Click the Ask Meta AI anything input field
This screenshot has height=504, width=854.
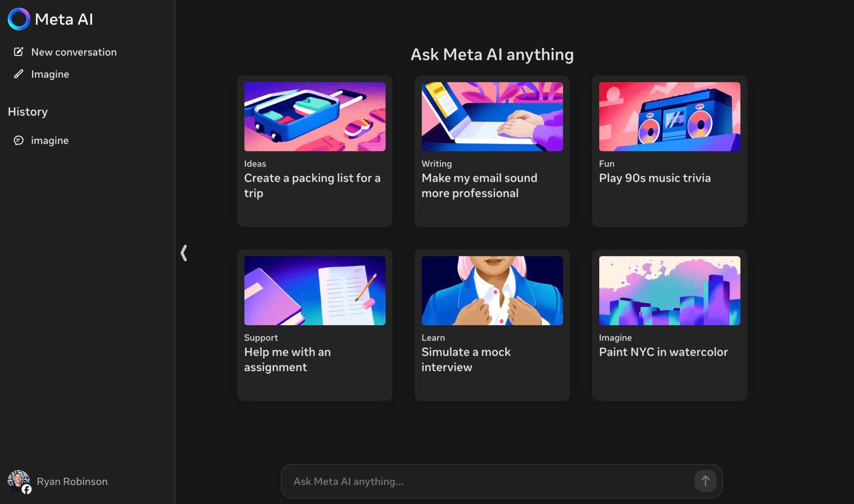tap(459, 481)
